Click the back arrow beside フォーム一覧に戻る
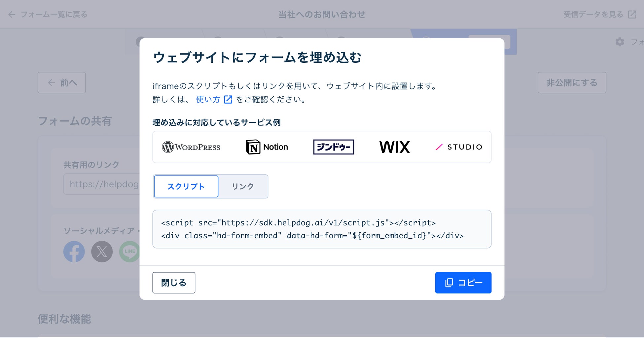 point(12,14)
